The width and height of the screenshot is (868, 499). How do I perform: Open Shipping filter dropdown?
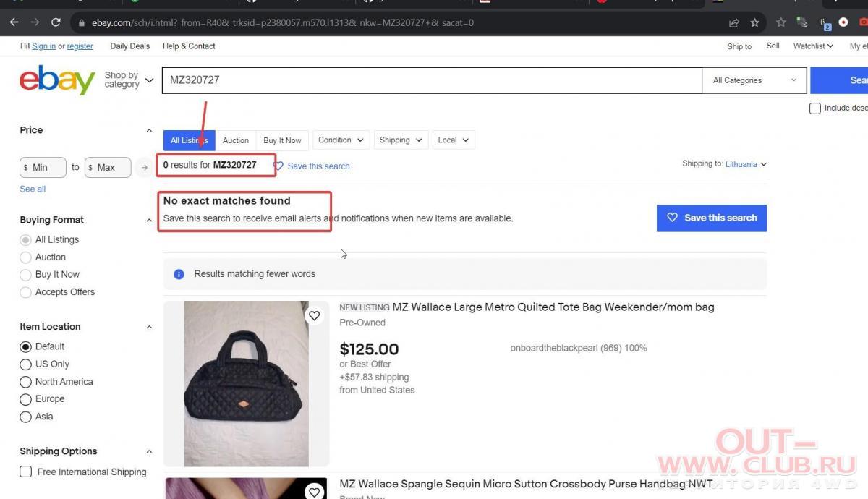pos(401,140)
